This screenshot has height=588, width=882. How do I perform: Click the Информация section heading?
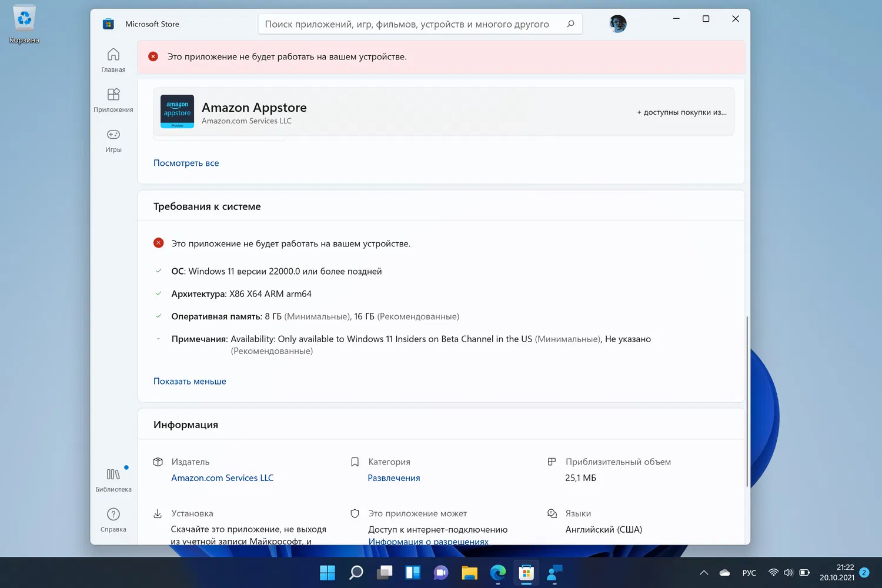coord(186,425)
